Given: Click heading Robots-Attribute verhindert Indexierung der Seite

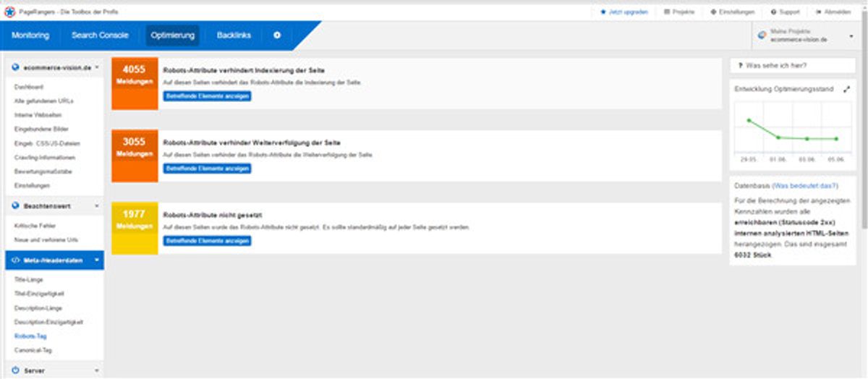Looking at the screenshot, I should point(244,71).
